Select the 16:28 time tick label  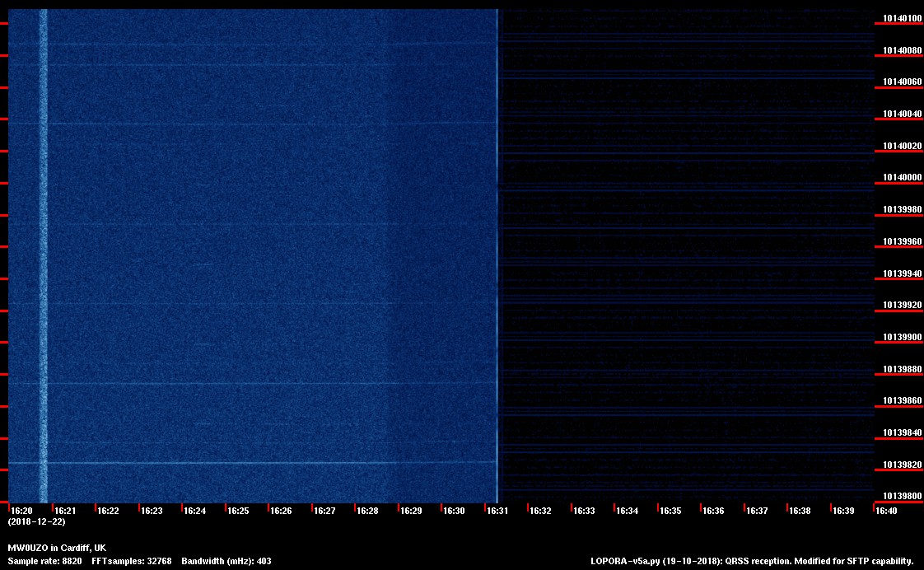click(367, 511)
